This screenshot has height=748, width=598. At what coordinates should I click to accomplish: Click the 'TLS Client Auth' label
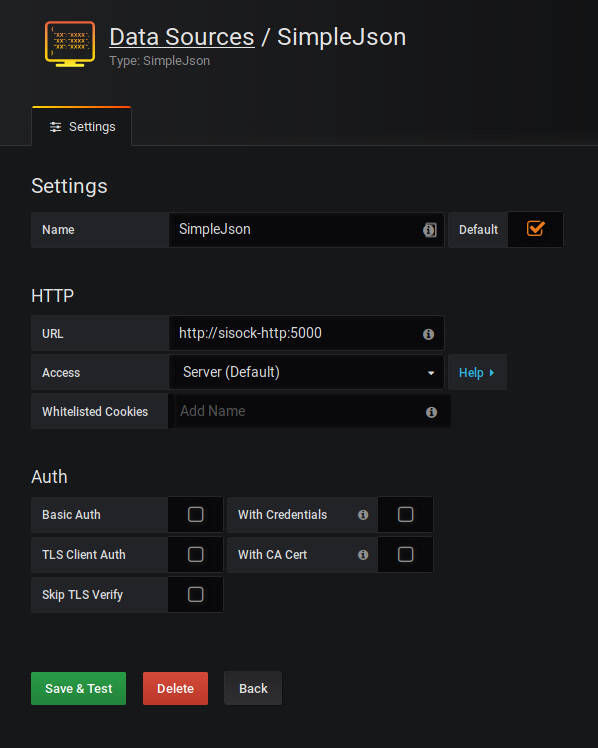pos(84,555)
